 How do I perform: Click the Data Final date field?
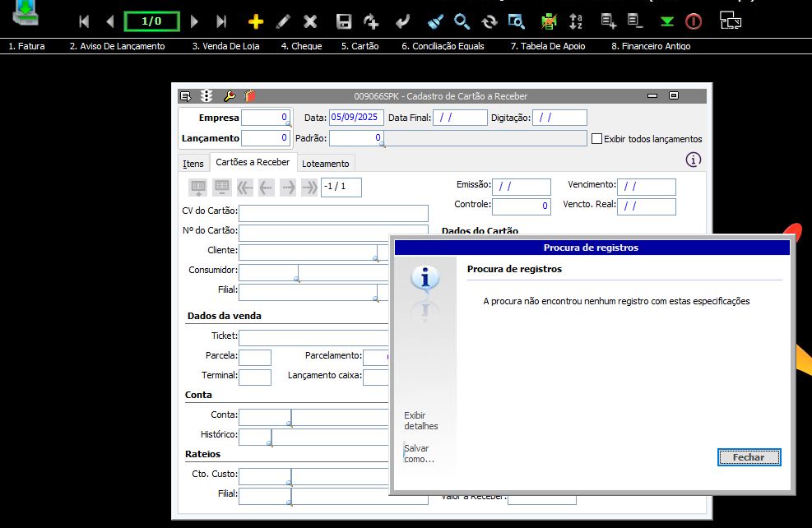[x=460, y=118]
